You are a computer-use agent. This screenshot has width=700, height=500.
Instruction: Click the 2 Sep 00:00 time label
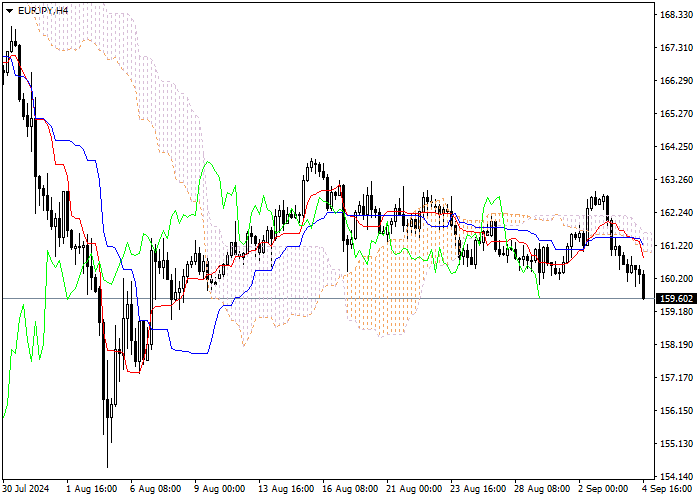click(603, 488)
